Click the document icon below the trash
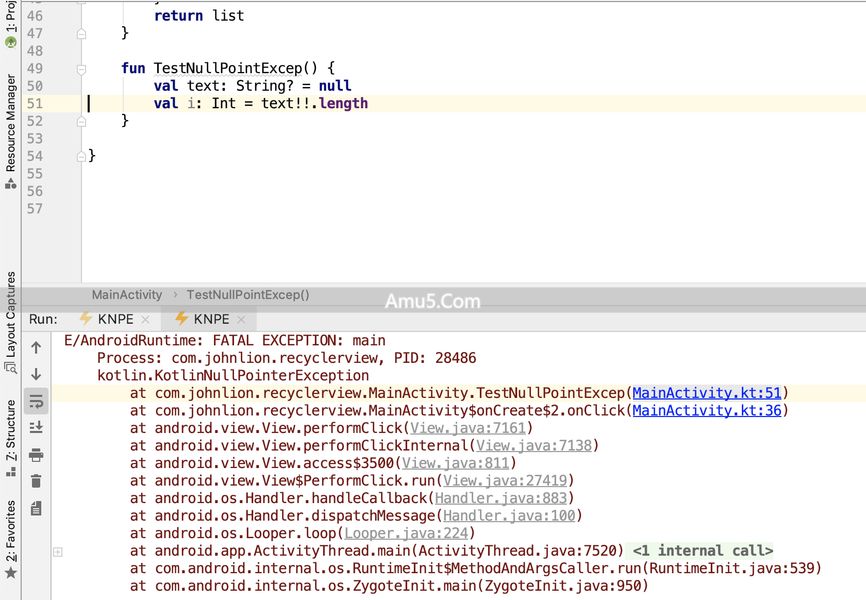Viewport: 866px width, 600px height. tap(36, 508)
